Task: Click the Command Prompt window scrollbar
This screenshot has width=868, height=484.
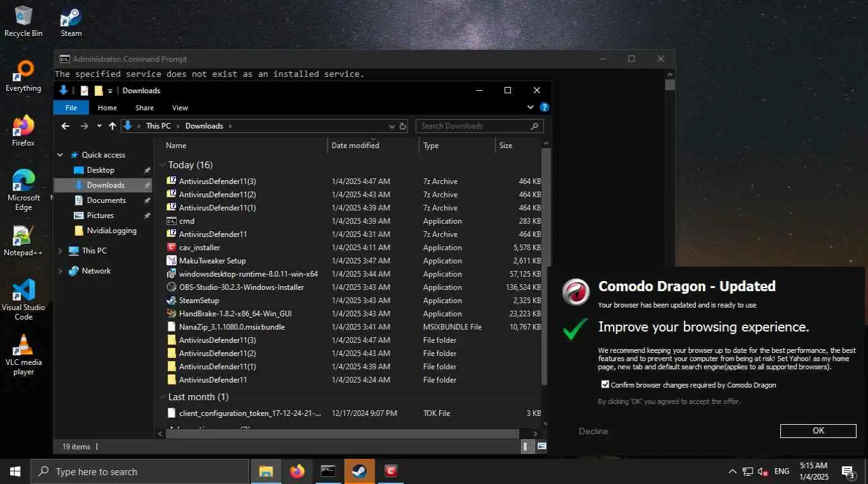Action: coord(670,84)
